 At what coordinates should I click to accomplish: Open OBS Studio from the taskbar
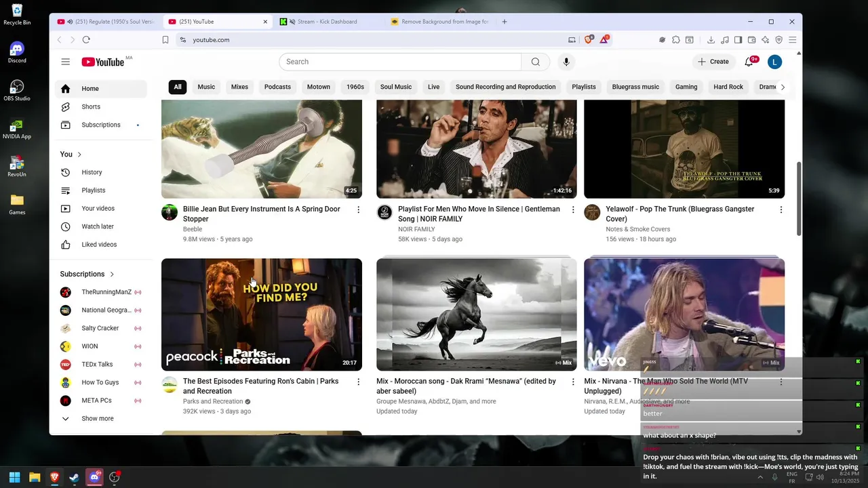[x=115, y=477]
